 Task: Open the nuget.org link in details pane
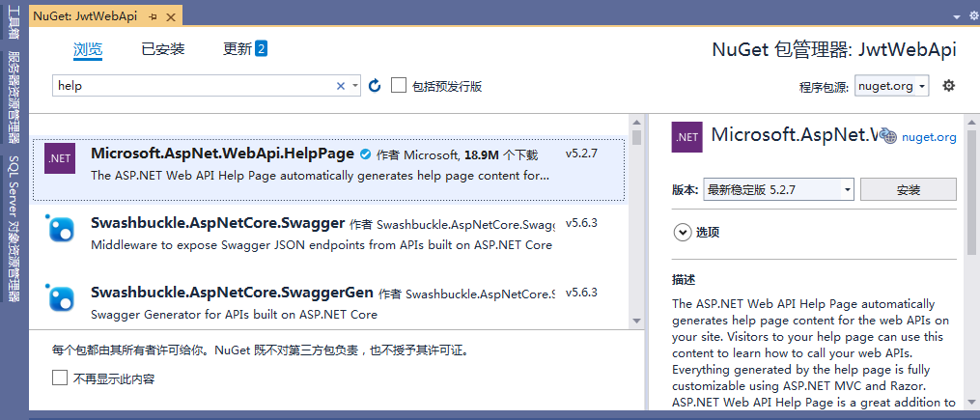tap(929, 137)
